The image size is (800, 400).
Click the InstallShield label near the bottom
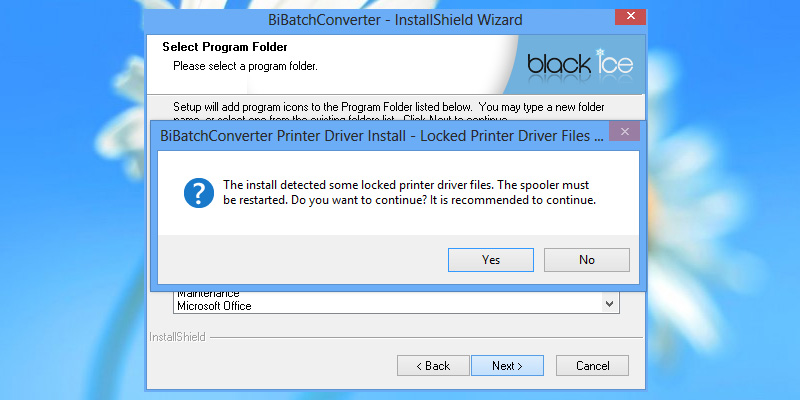[x=177, y=338]
